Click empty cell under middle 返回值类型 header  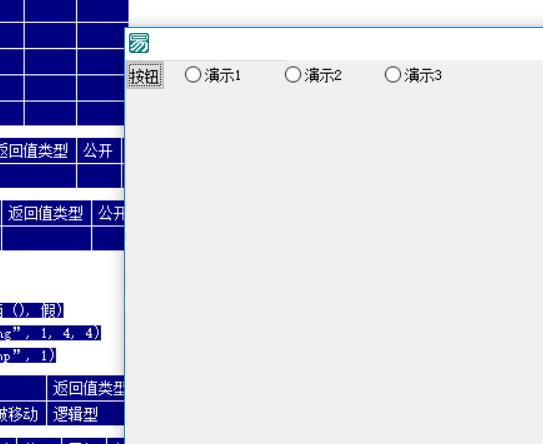click(46, 238)
